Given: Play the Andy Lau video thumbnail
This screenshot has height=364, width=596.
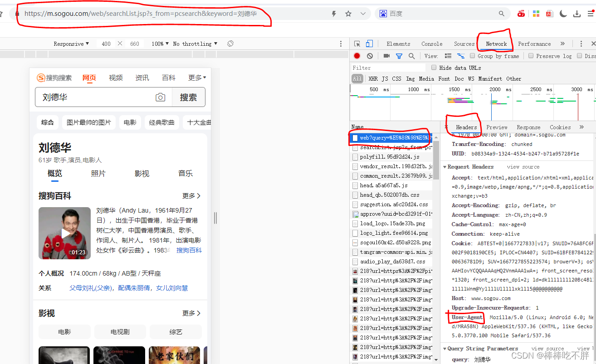Looking at the screenshot, I should [64, 233].
